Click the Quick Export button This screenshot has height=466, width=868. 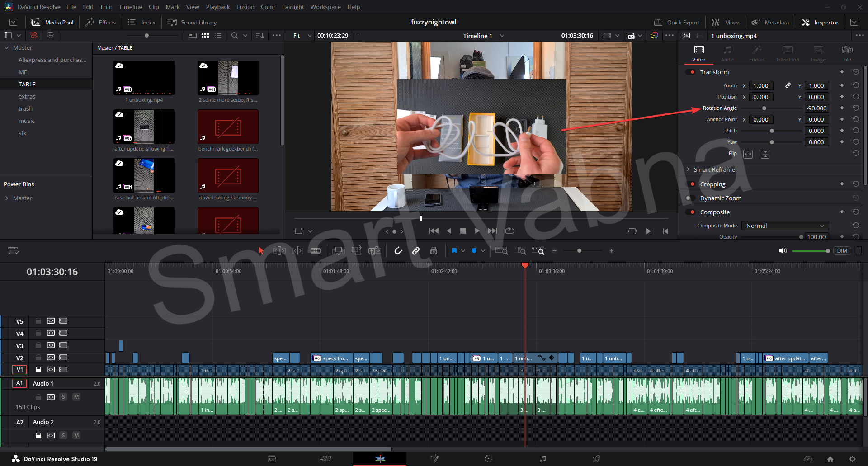[677, 22]
